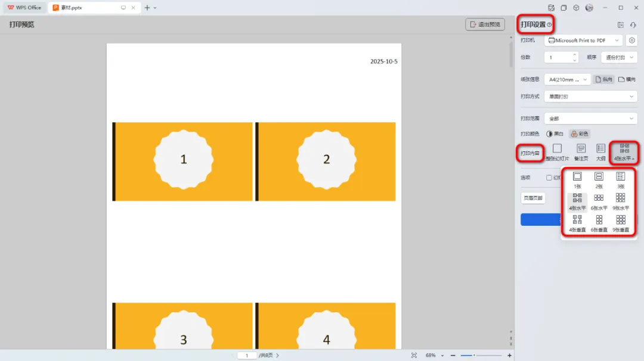This screenshot has width=644, height=361.
Task: Click the 2025-10-5 date text
Action: [383, 61]
